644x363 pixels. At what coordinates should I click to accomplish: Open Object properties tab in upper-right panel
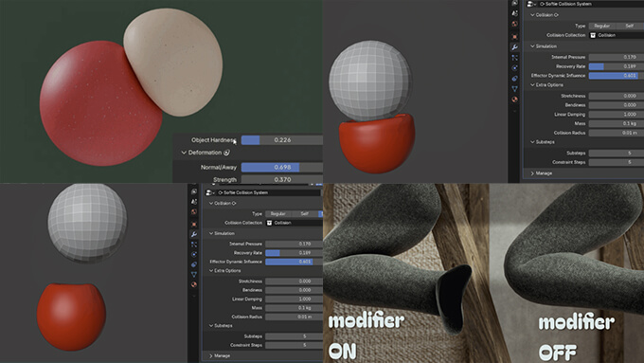click(514, 37)
